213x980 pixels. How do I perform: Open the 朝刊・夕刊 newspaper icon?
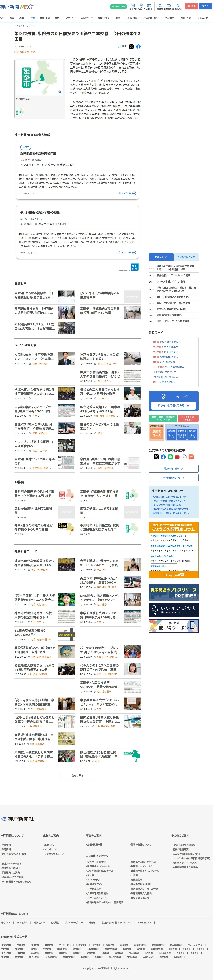pyautogui.click(x=133, y=6)
